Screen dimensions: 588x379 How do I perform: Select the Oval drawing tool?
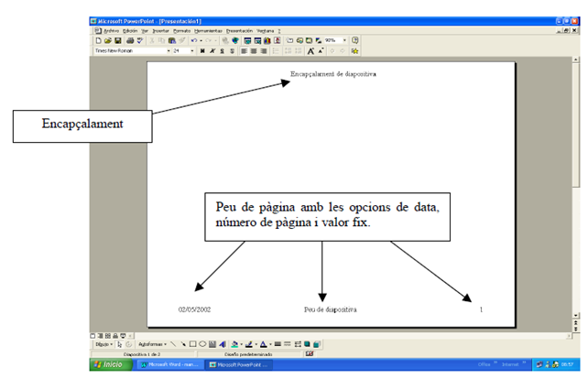[x=202, y=344]
